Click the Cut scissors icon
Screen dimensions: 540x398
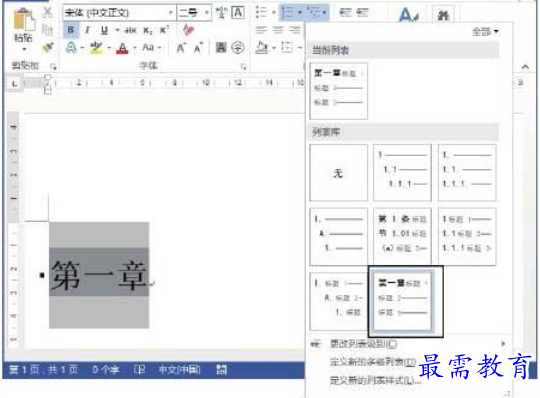click(48, 12)
